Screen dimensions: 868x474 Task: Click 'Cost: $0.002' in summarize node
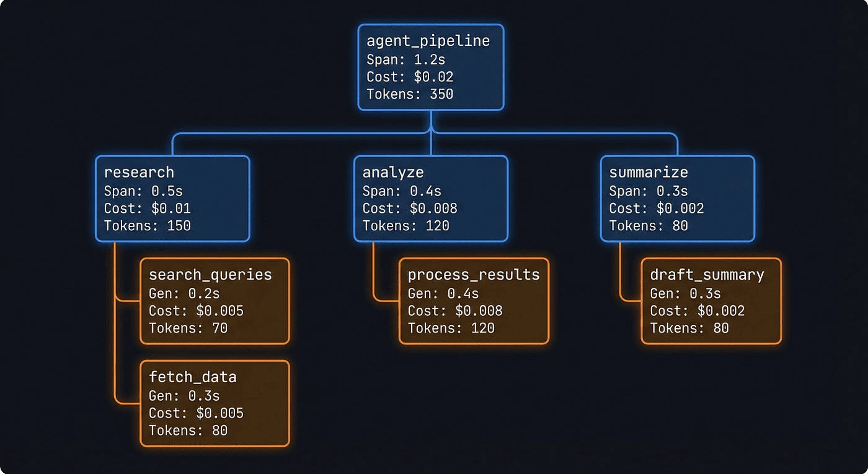(x=657, y=208)
